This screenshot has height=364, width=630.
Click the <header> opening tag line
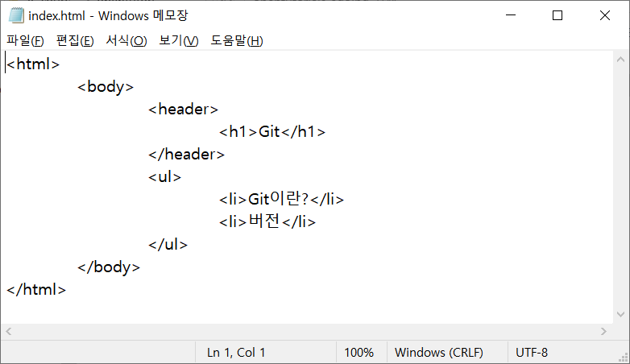coord(183,110)
